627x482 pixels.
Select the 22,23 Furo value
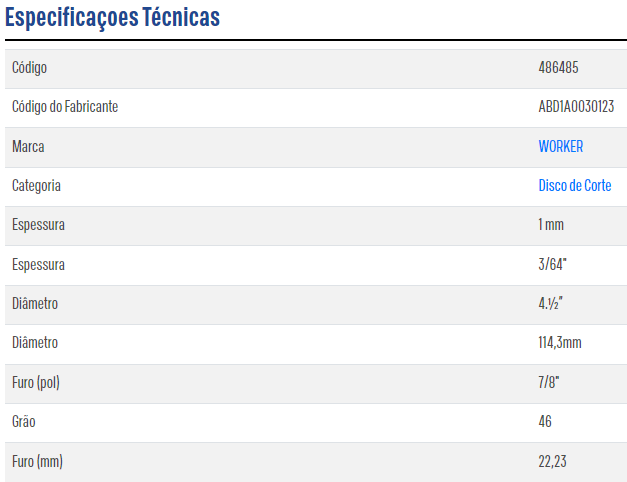coord(552,462)
